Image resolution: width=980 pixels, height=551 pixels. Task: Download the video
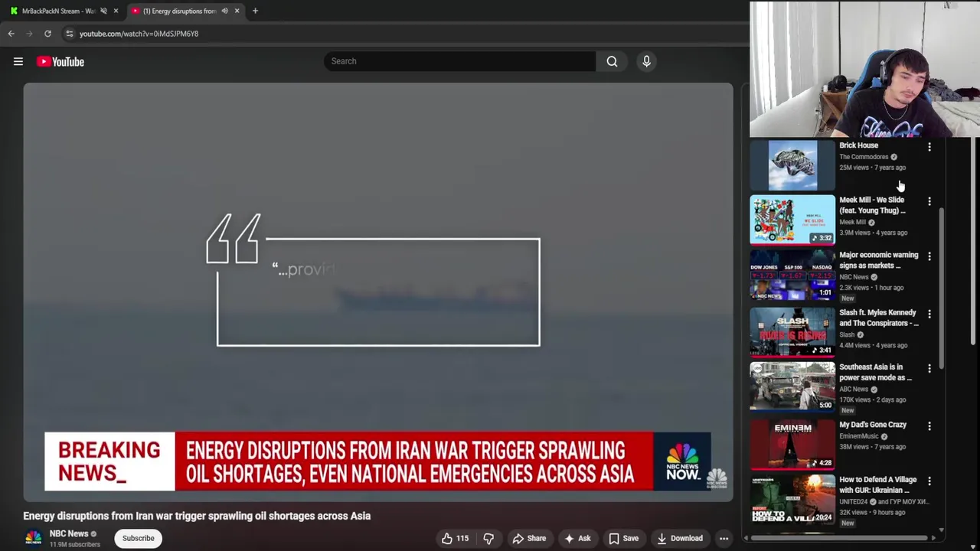pos(680,538)
